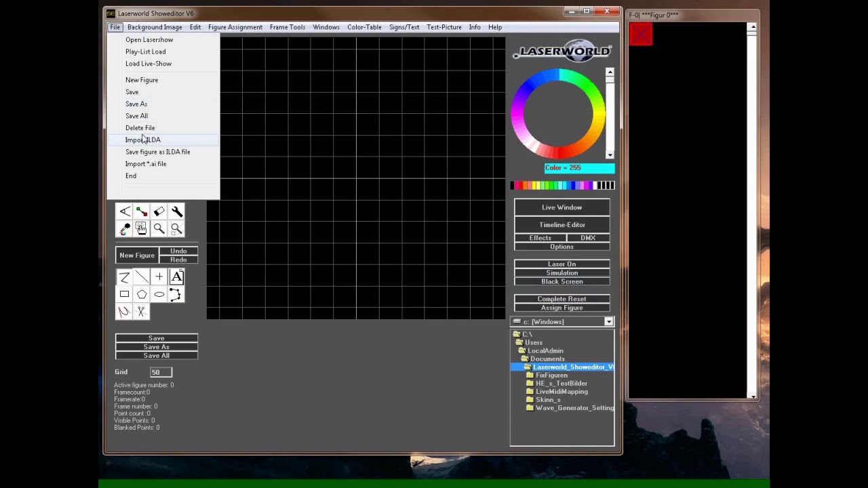868x488 pixels.
Task: Pick a hue on the color wheel
Action: pyautogui.click(x=558, y=115)
